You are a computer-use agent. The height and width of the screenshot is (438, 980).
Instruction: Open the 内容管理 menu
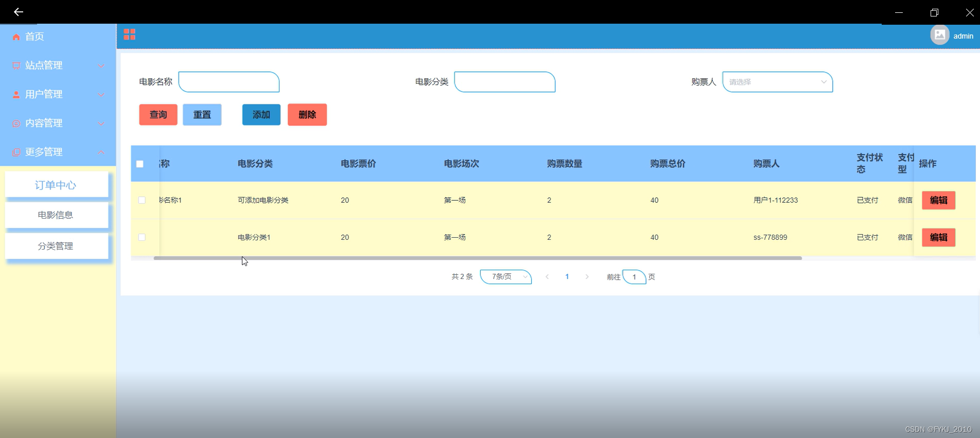58,123
